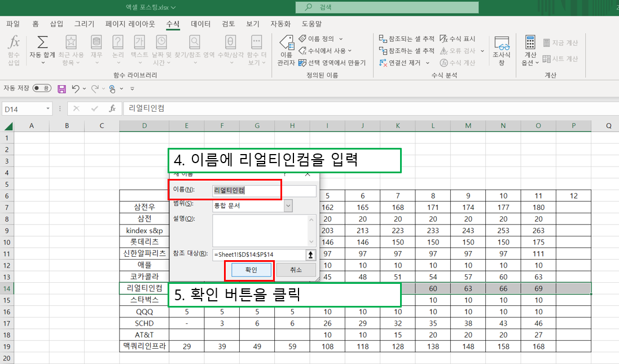Click the cell containing kindex s&p
This screenshot has height=364, width=619.
coord(144,231)
